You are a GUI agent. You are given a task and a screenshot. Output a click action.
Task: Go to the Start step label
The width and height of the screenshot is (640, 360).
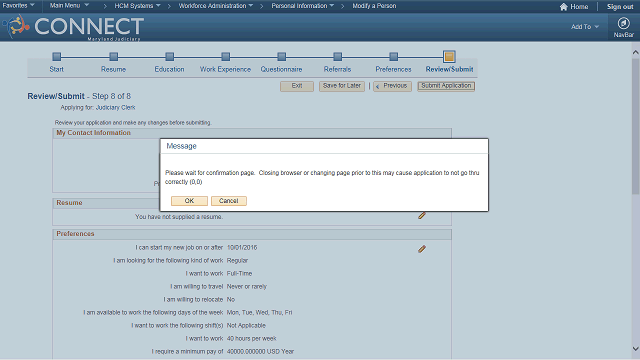57,69
